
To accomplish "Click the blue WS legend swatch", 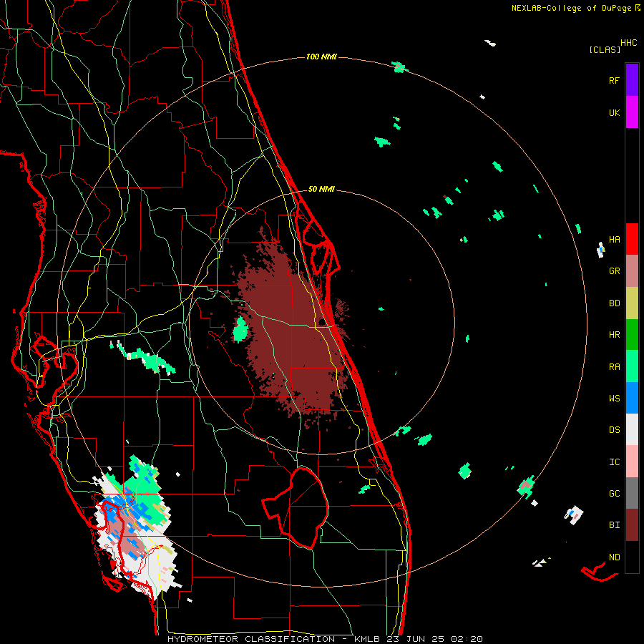I will 632,398.
